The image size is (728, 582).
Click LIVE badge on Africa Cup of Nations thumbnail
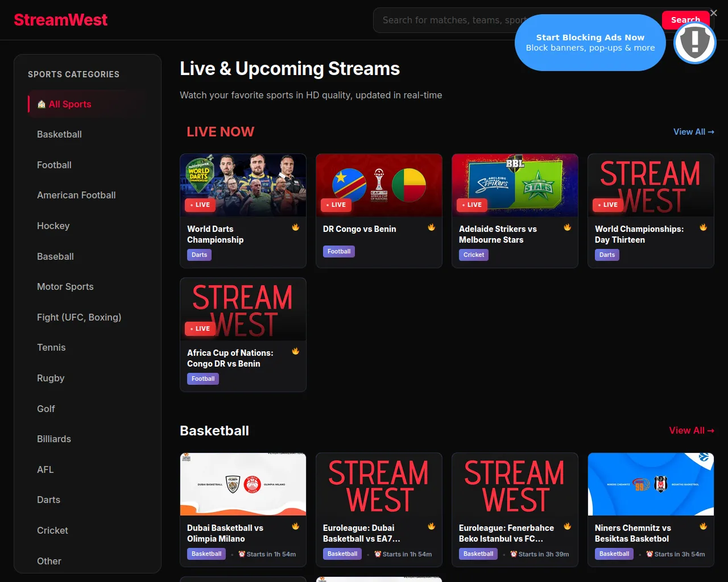click(x=200, y=329)
